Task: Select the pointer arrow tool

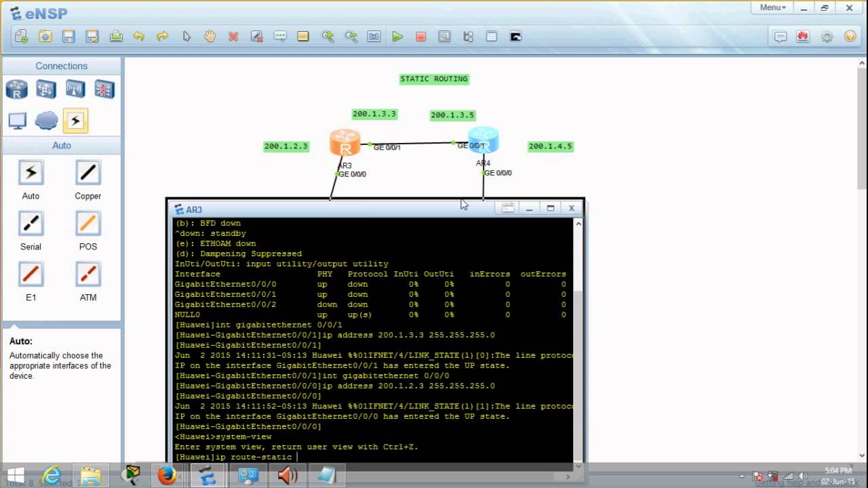Action: (186, 37)
